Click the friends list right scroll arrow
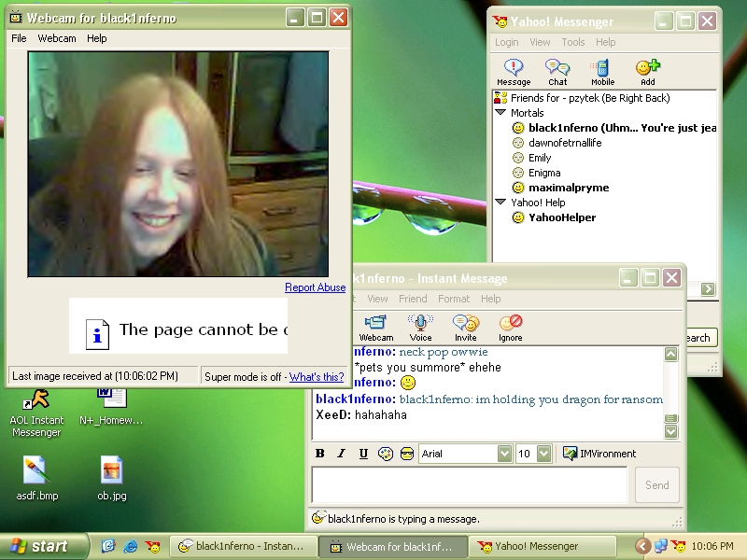 708,288
